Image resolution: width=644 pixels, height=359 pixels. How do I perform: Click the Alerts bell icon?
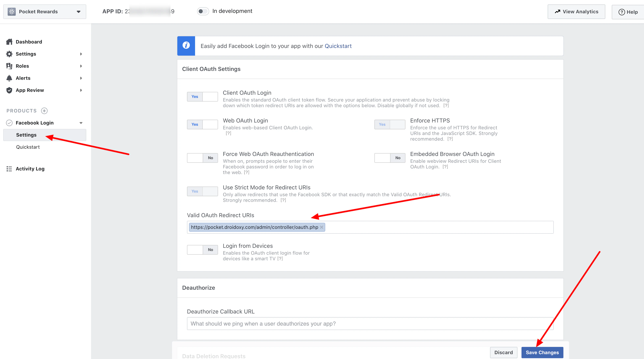(x=9, y=78)
